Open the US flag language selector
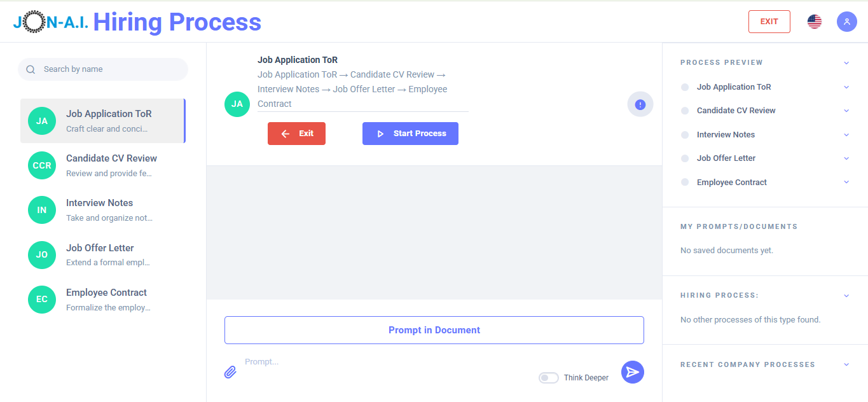 (814, 21)
